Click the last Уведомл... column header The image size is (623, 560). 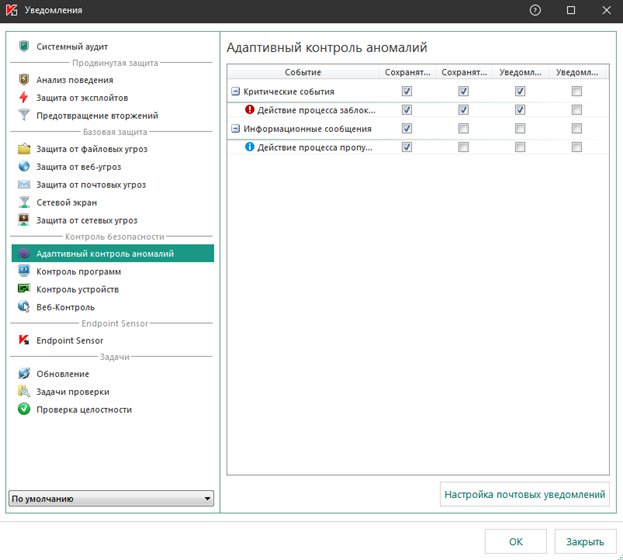[x=577, y=72]
